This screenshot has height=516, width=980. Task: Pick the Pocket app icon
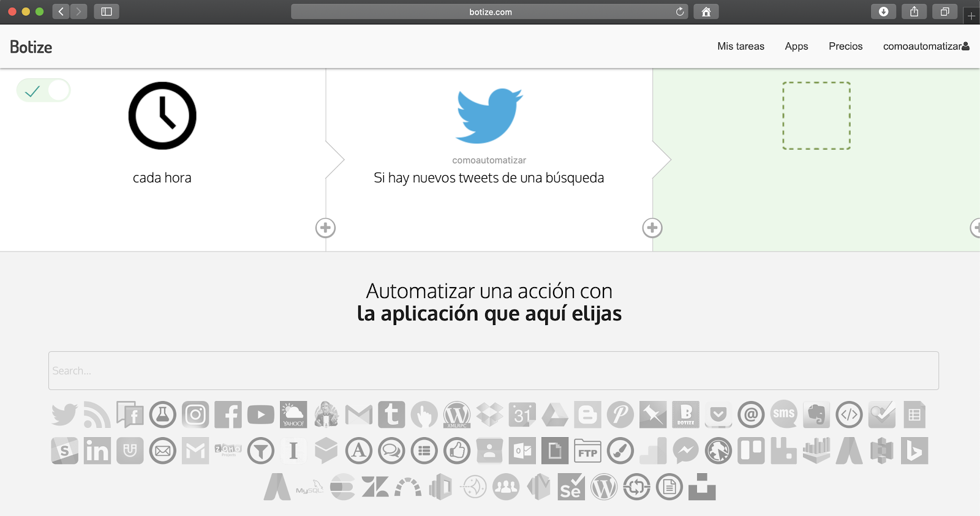tap(718, 414)
